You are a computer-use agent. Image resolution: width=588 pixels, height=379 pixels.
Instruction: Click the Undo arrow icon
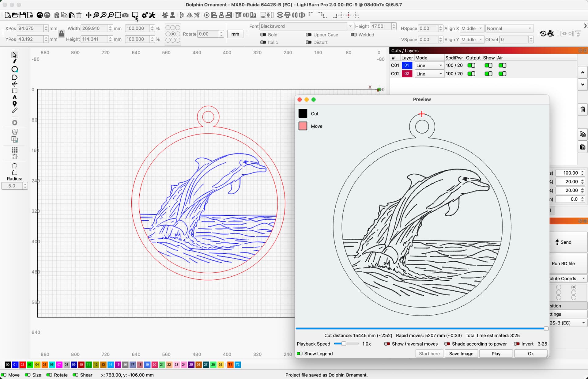(40, 15)
